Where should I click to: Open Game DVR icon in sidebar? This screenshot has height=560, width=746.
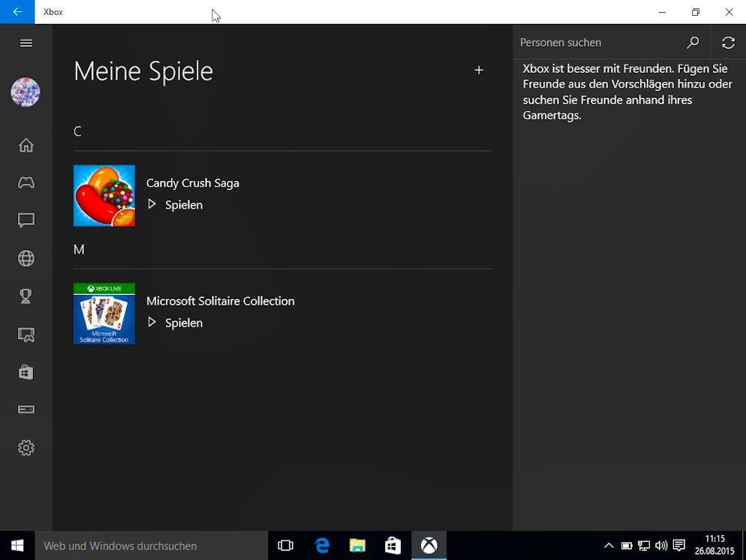(x=26, y=335)
